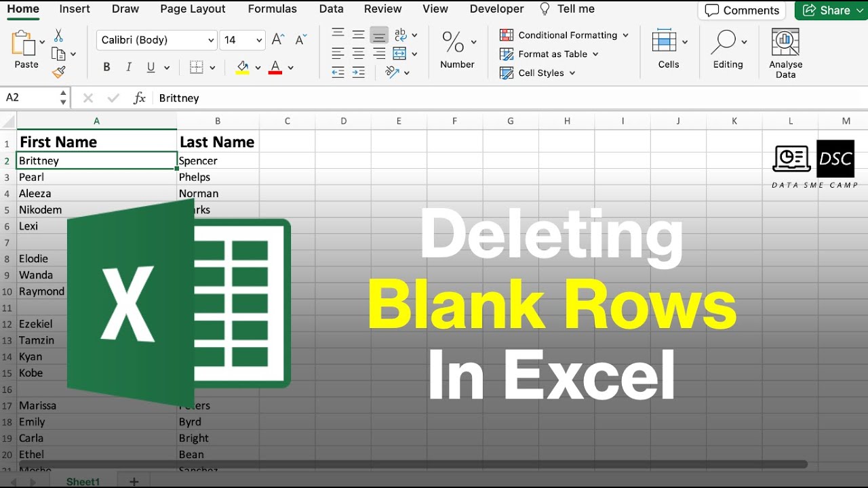Screen dimensions: 868x488
Task: Toggle Underline formatting
Action: [x=151, y=67]
